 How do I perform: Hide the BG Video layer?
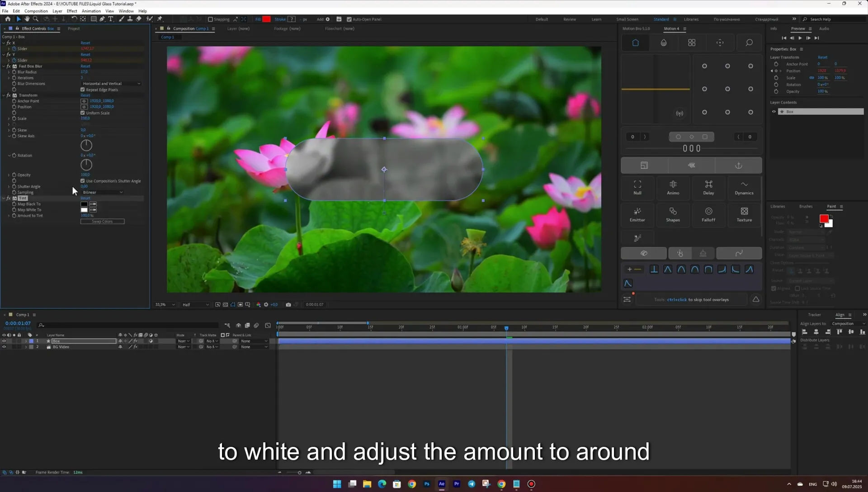4,347
